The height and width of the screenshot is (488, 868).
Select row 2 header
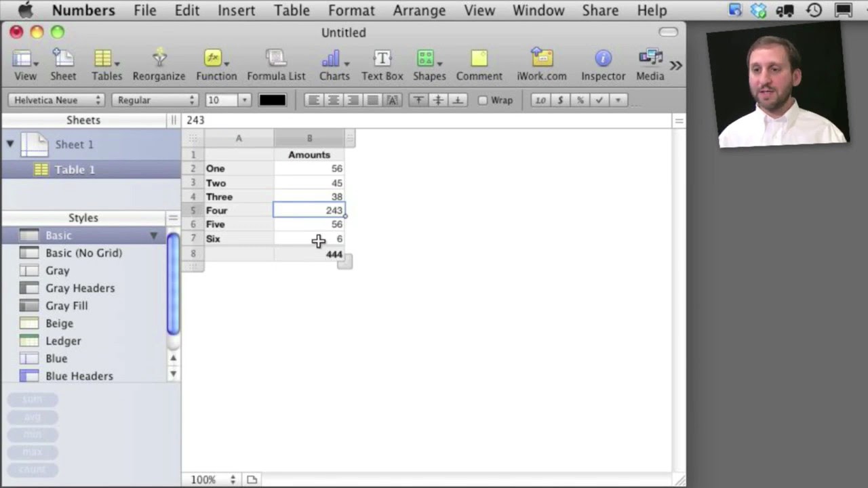click(x=193, y=169)
